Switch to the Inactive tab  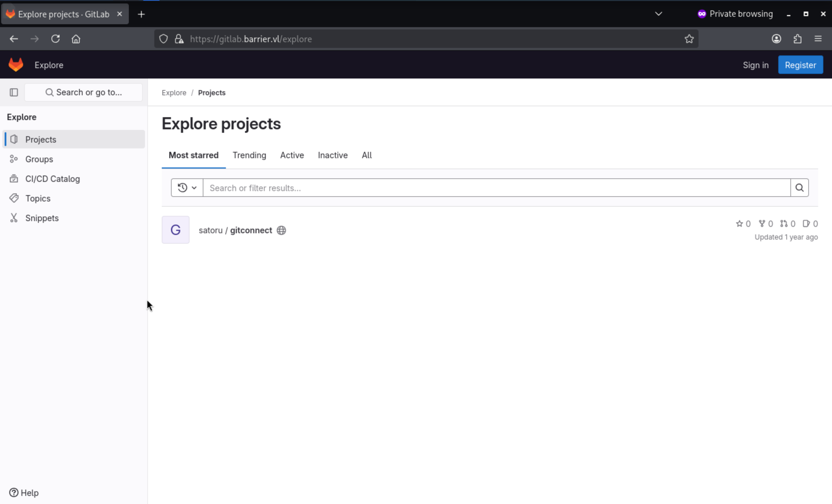pos(332,155)
